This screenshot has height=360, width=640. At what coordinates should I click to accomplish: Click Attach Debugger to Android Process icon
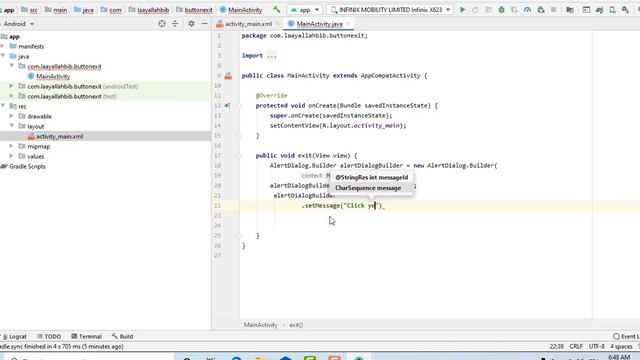tap(541, 9)
